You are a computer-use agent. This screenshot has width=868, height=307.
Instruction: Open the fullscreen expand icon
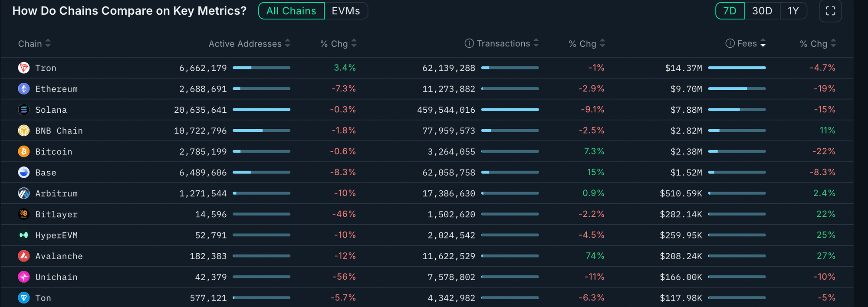830,11
